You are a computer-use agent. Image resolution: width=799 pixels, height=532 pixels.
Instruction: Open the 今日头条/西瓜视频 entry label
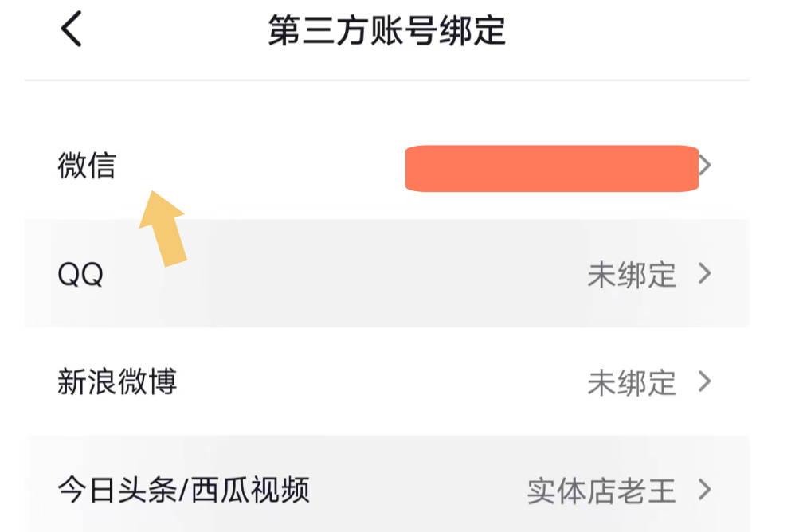183,490
